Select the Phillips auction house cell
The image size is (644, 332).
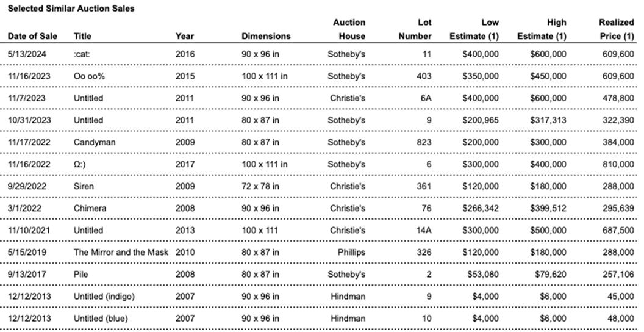pos(351,252)
